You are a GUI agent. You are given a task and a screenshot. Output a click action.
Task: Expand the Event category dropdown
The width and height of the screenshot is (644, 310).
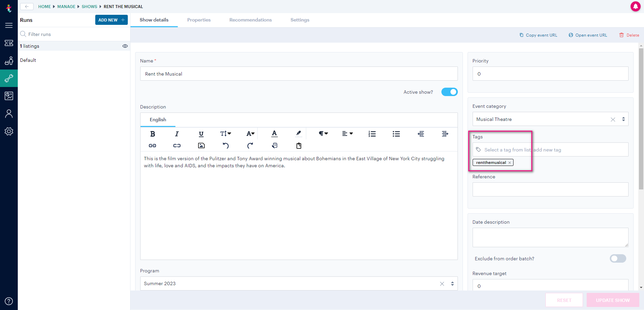[624, 119]
